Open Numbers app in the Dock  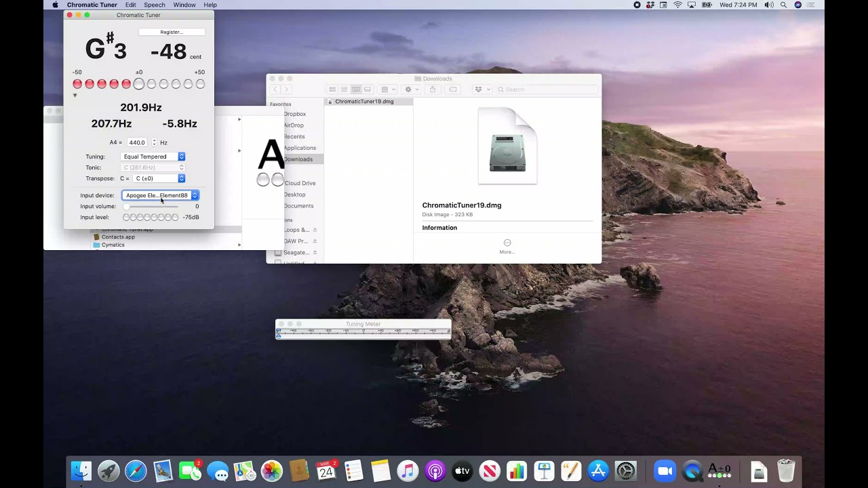pos(517,471)
